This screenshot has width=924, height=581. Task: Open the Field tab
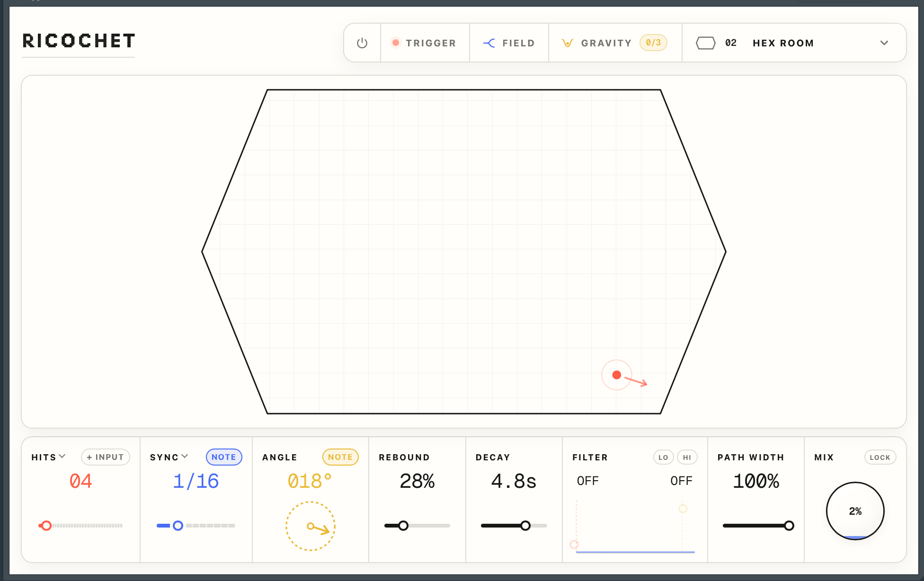tap(509, 43)
